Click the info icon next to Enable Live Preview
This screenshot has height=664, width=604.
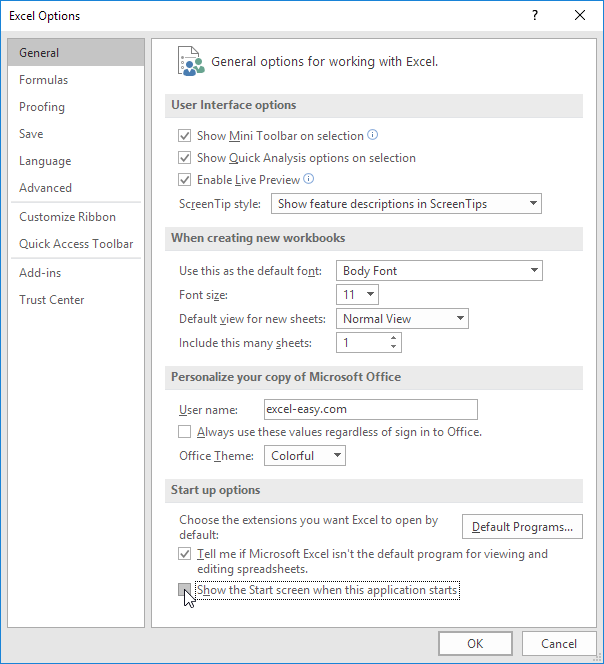coord(309,179)
